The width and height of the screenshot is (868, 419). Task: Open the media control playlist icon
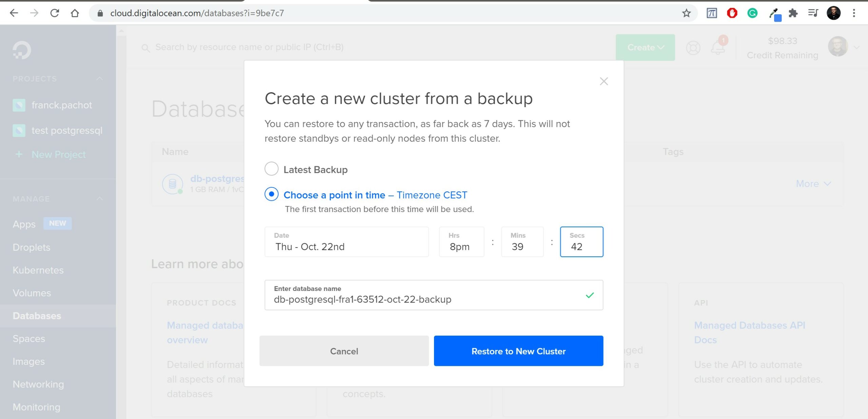coord(813,13)
